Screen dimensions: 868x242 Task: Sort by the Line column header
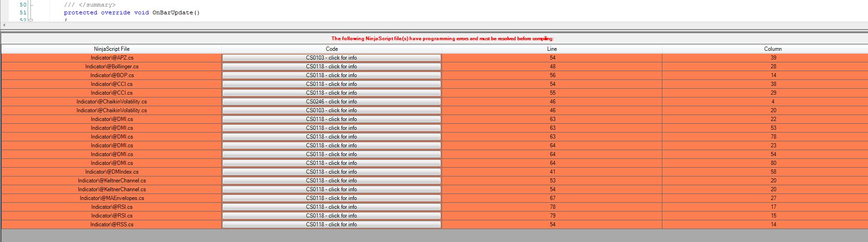552,49
